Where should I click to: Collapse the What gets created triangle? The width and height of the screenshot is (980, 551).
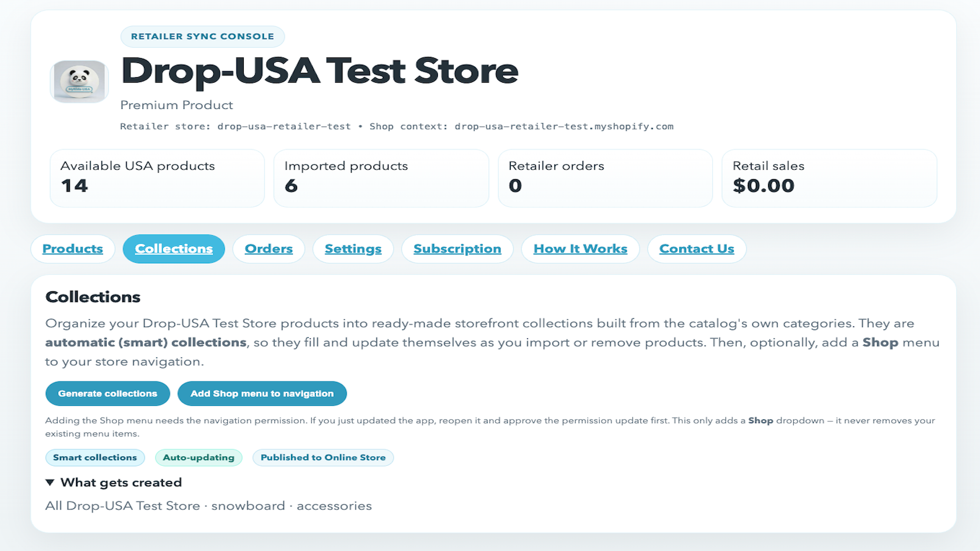pos(50,482)
